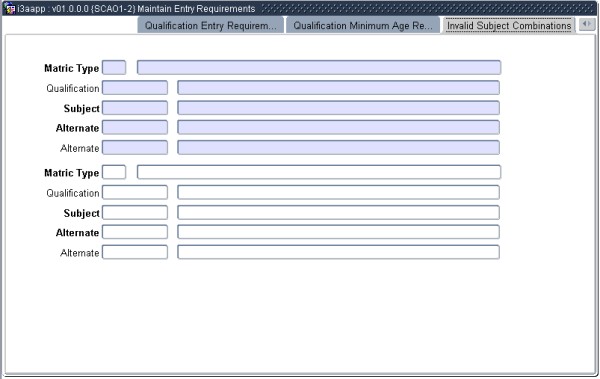Click second record Subject code field
The height and width of the screenshot is (379, 600).
(135, 212)
